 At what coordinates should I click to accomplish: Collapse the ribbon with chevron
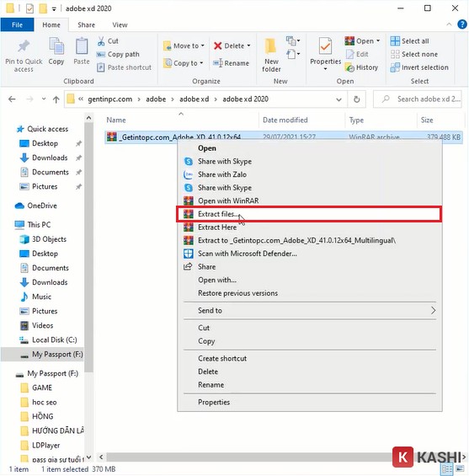pos(449,24)
